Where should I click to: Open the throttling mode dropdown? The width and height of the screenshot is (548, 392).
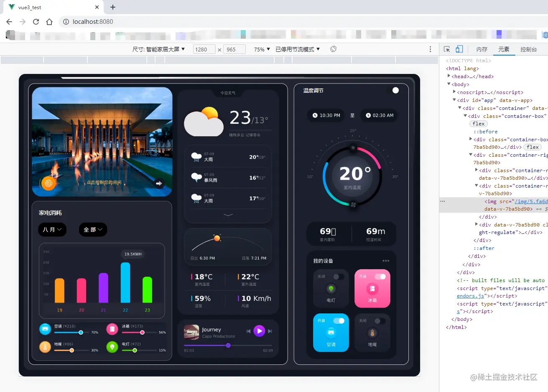coord(298,49)
